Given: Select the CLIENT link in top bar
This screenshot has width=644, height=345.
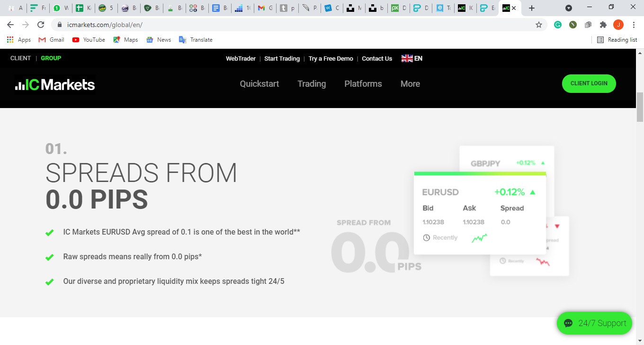Looking at the screenshot, I should coord(20,58).
